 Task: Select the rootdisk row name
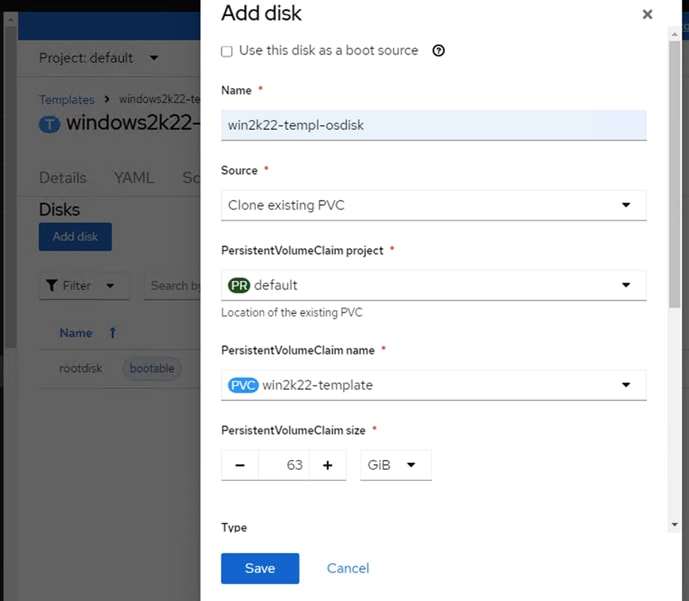[81, 368]
